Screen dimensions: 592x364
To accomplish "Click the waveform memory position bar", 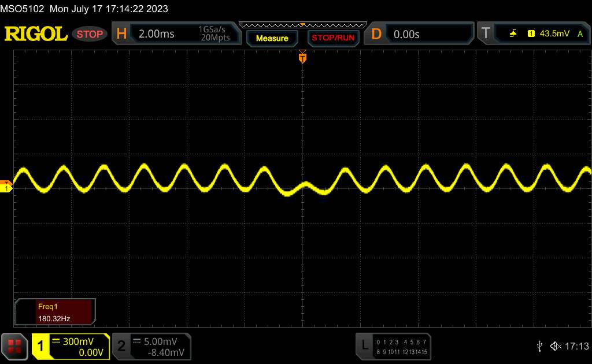I will [x=303, y=25].
